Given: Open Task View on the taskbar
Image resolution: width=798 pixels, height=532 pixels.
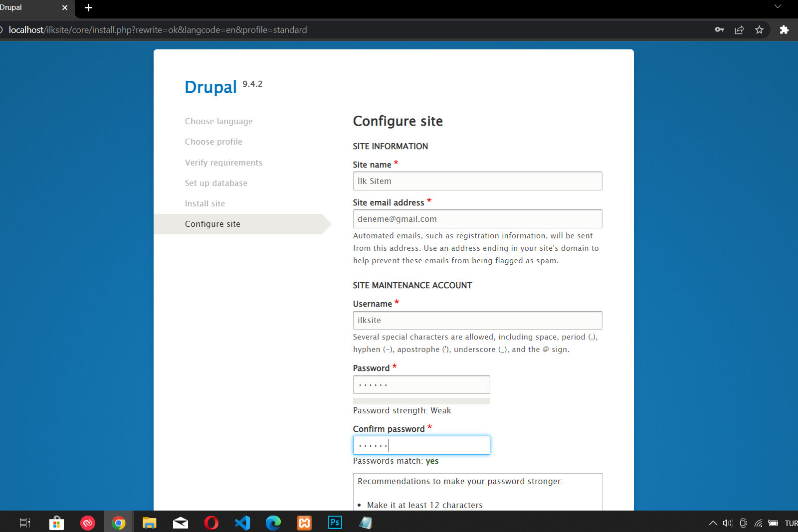Looking at the screenshot, I should click(x=25, y=523).
